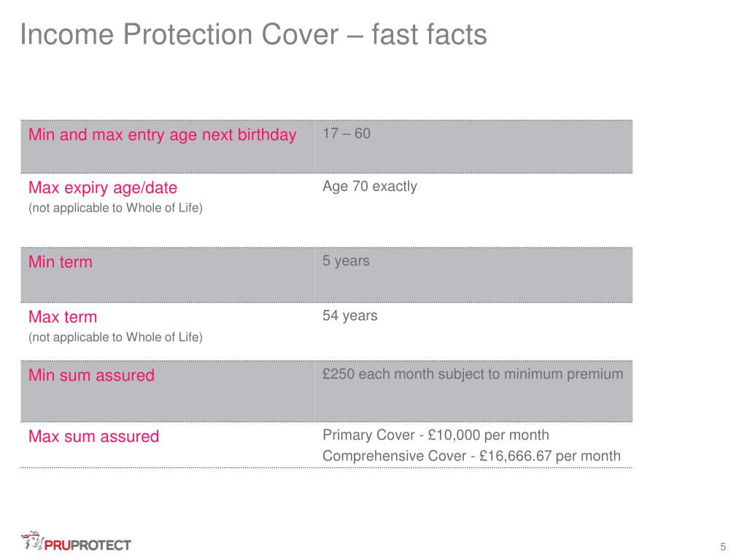Select the Max term label

pos(63,316)
